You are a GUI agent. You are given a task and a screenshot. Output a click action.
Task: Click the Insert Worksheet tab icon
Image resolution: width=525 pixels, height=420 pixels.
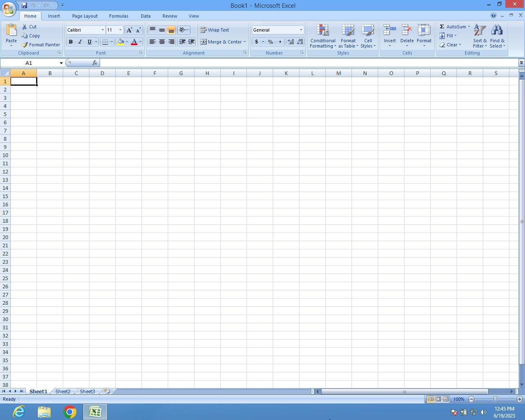coord(107,391)
